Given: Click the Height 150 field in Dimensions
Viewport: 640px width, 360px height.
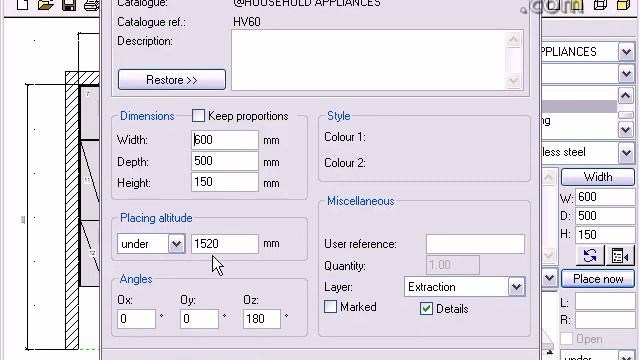Looking at the screenshot, I should coord(225,182).
